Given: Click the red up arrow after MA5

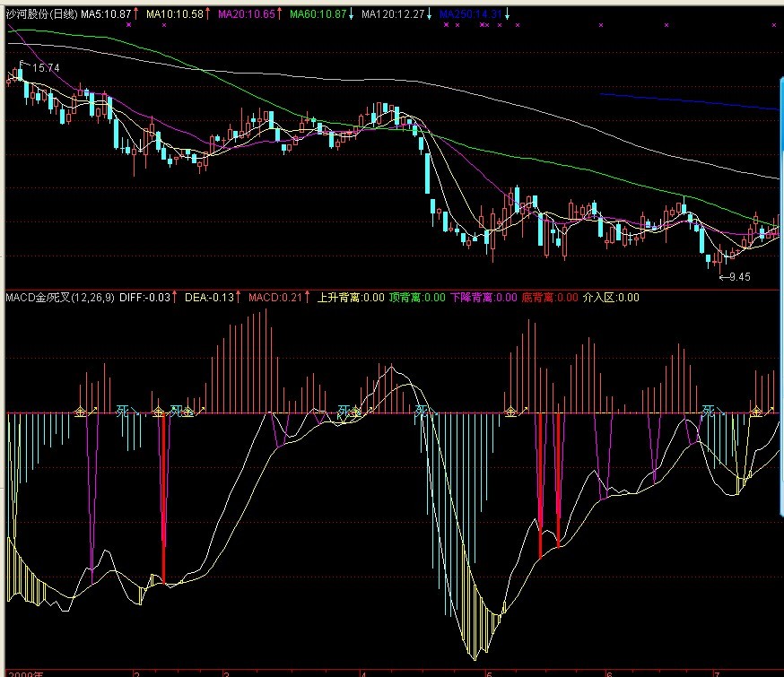Looking at the screenshot, I should coord(136,15).
